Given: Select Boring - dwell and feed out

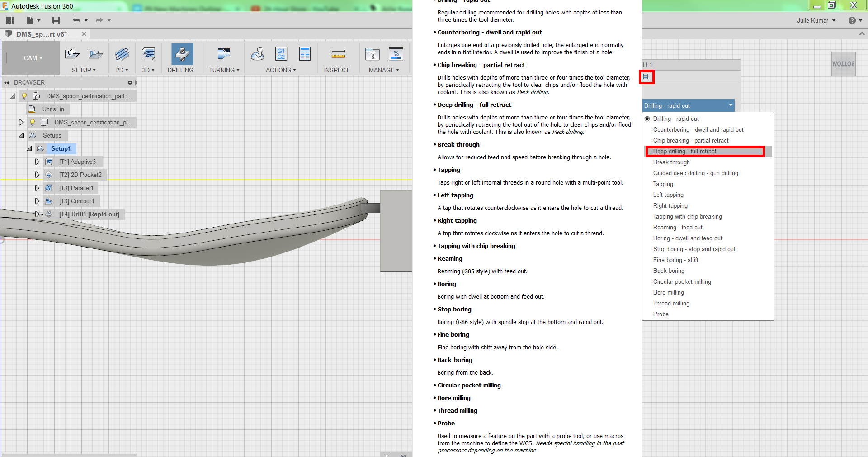Looking at the screenshot, I should click(x=688, y=238).
